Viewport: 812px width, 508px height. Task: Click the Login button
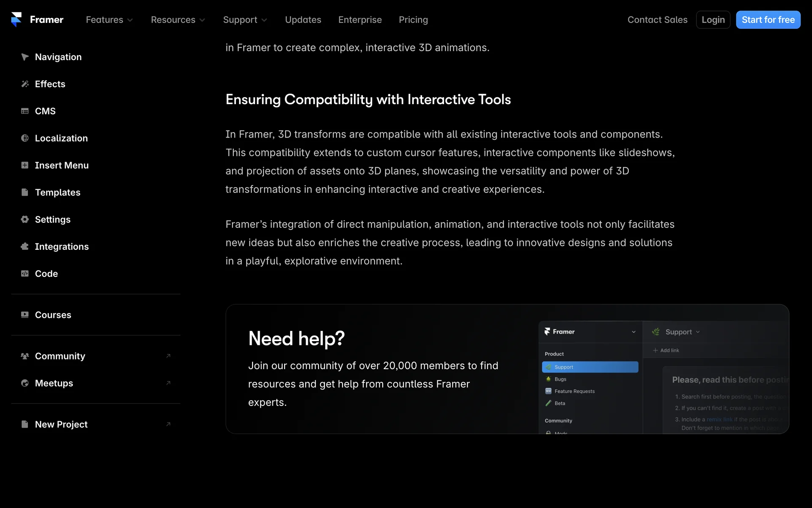pyautogui.click(x=713, y=20)
